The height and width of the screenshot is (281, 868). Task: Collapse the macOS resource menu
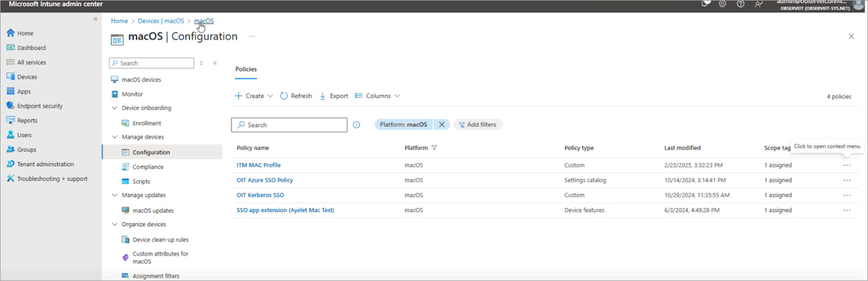point(215,63)
